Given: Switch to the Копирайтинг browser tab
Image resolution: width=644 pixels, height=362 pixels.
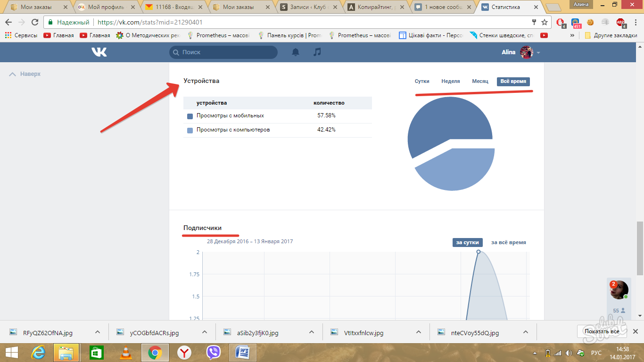Looking at the screenshot, I should click(x=377, y=7).
